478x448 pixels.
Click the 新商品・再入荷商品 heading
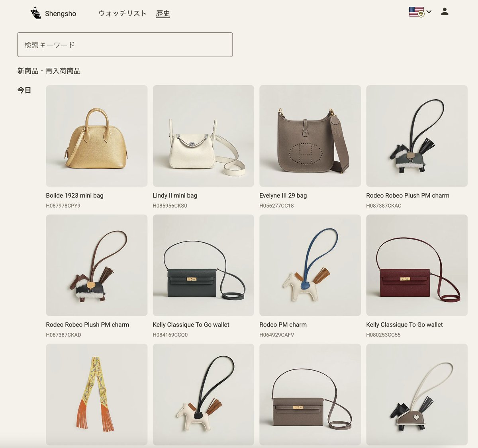point(49,71)
